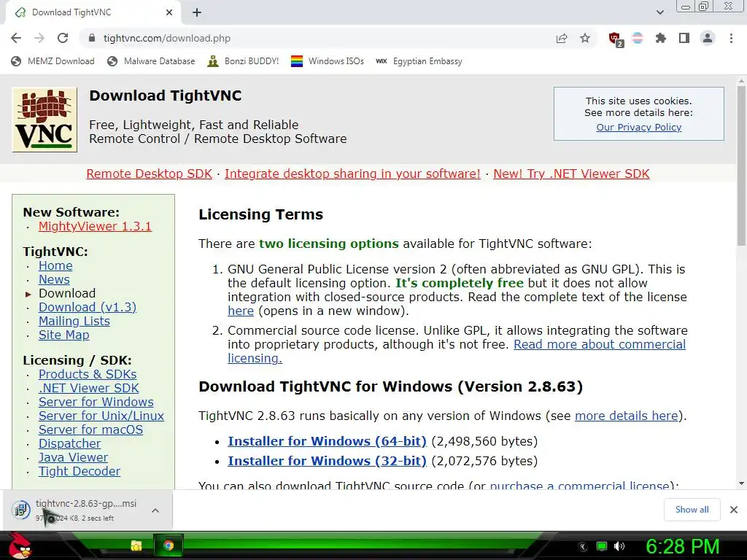Download Installer for Windows (32-bit)
Screen dimensions: 747x560
click(327, 461)
